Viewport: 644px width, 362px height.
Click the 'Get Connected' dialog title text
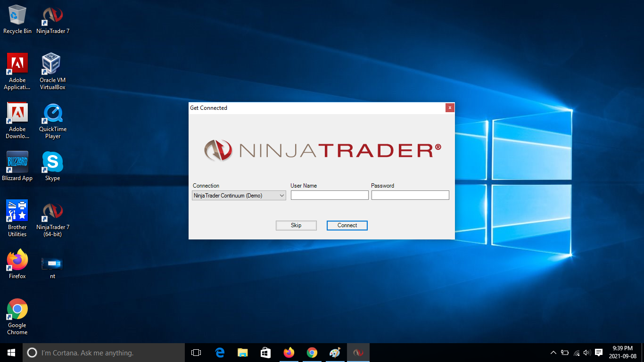pyautogui.click(x=208, y=108)
